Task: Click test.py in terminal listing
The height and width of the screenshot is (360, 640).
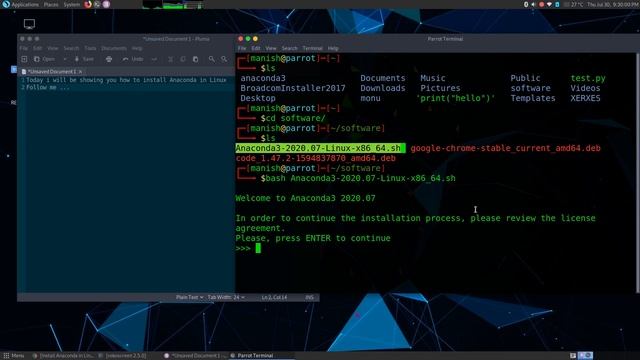Action: coord(588,78)
